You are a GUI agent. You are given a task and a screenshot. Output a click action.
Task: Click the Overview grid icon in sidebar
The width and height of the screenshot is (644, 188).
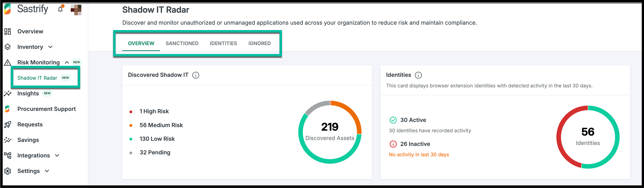(8, 31)
